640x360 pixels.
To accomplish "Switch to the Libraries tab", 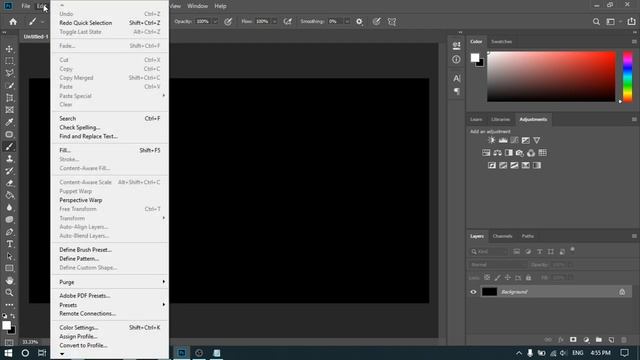I will [500, 120].
